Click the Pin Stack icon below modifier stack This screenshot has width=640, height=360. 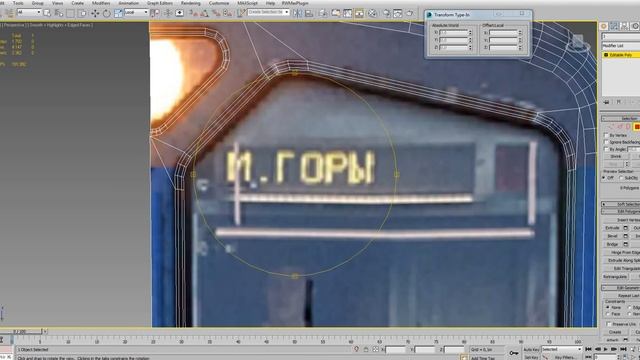click(x=607, y=102)
